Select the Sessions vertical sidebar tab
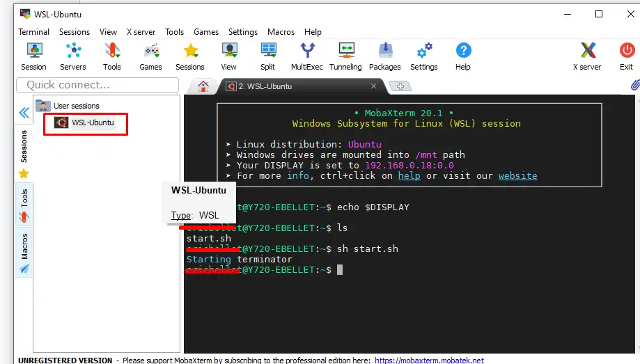The height and width of the screenshot is (364, 640). click(x=24, y=146)
